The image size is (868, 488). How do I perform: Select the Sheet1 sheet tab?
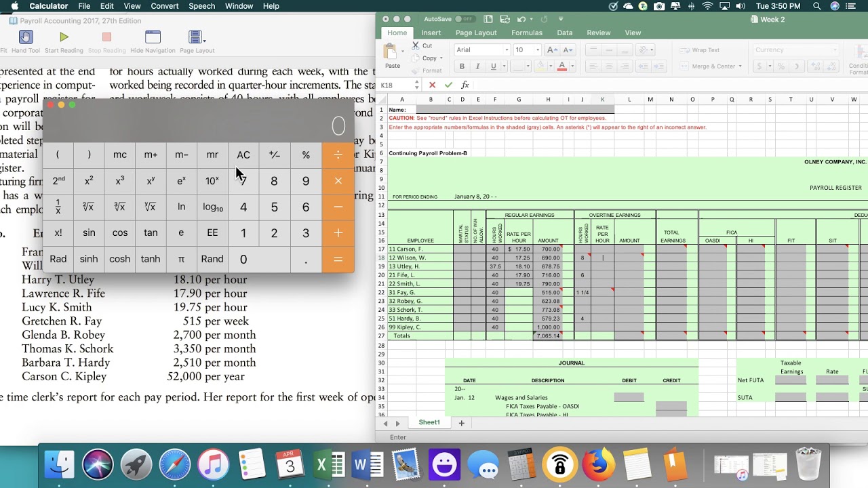click(x=429, y=422)
